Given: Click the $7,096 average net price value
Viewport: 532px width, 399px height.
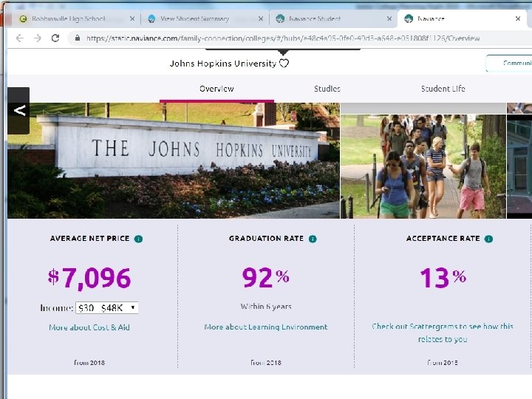Looking at the screenshot, I should click(x=89, y=279).
